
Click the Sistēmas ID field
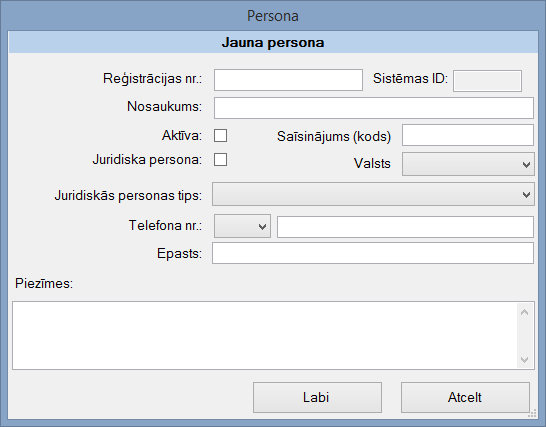(x=488, y=81)
